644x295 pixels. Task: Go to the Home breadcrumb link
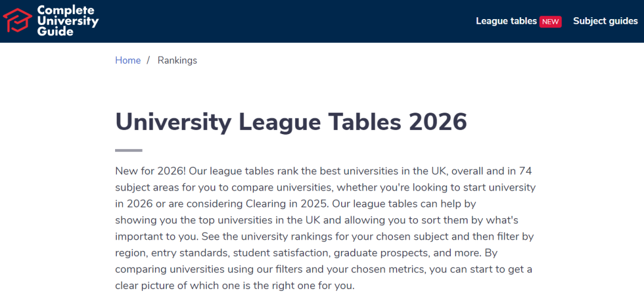[x=128, y=60]
